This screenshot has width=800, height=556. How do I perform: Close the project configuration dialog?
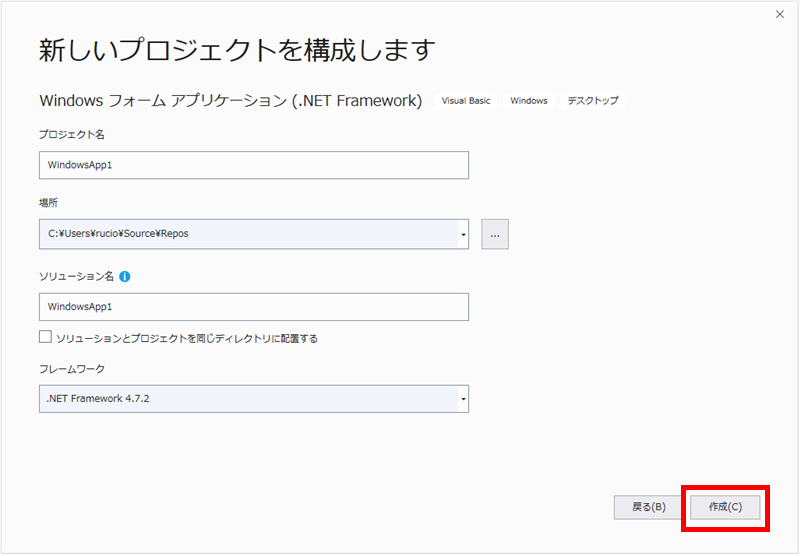(x=780, y=14)
